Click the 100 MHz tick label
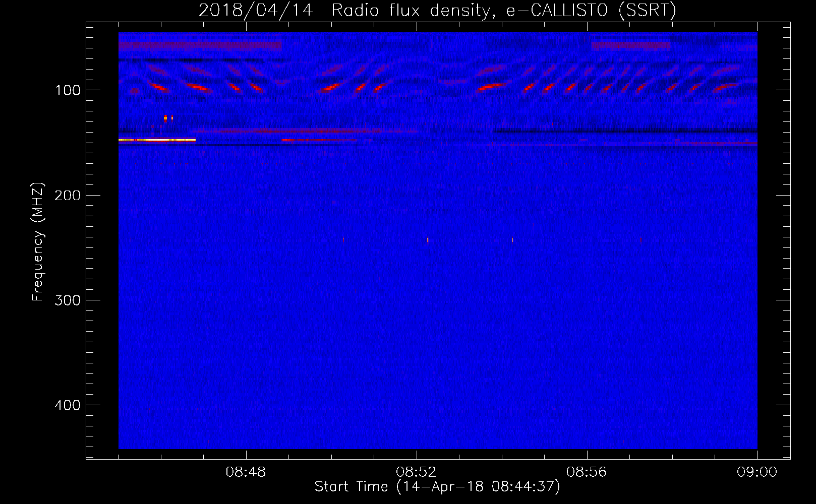 [68, 90]
